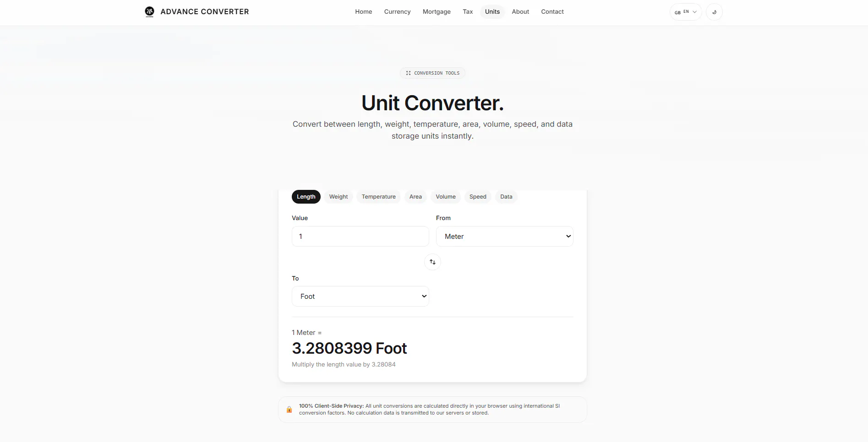The image size is (868, 442).
Task: Click the ADVANCE CONVERTER brand title
Action: pyautogui.click(x=205, y=12)
